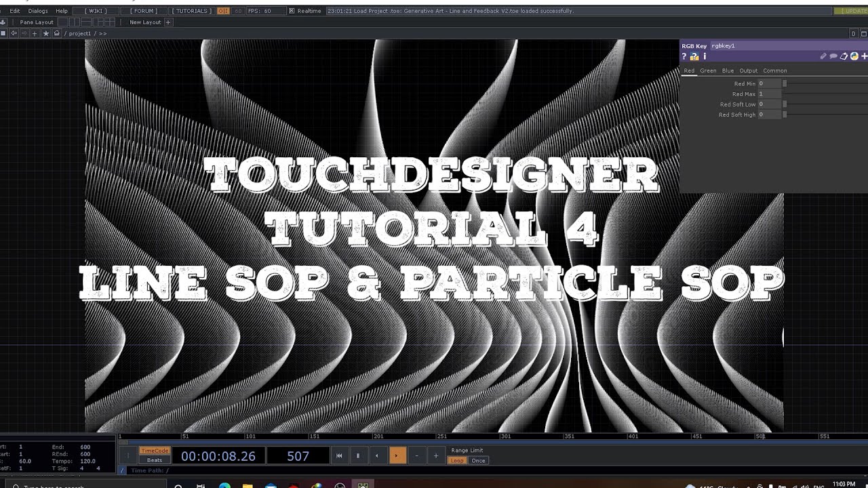The image size is (868, 488).
Task: Adjust the Red Max slider track
Action: pos(824,94)
